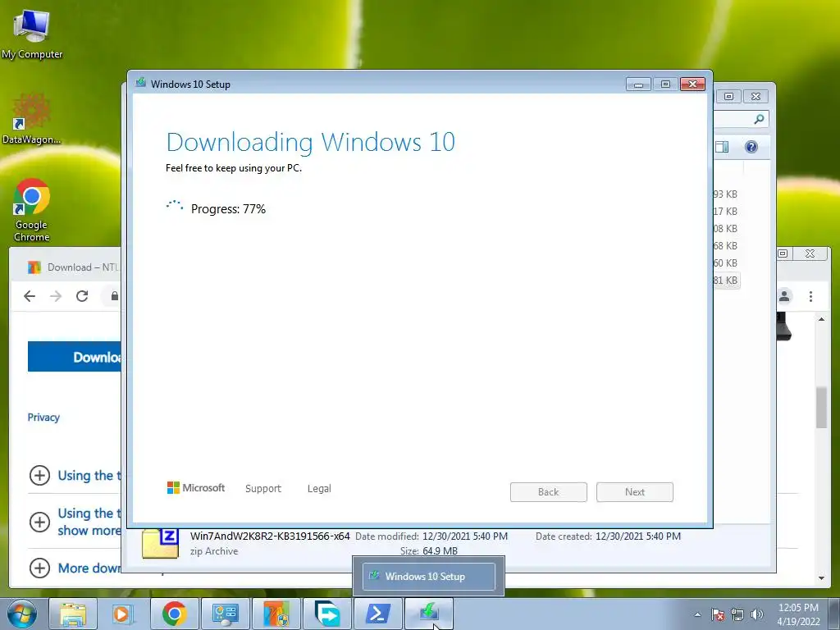
Task: Maximize the Explorer window behind Setup
Action: [x=728, y=97]
